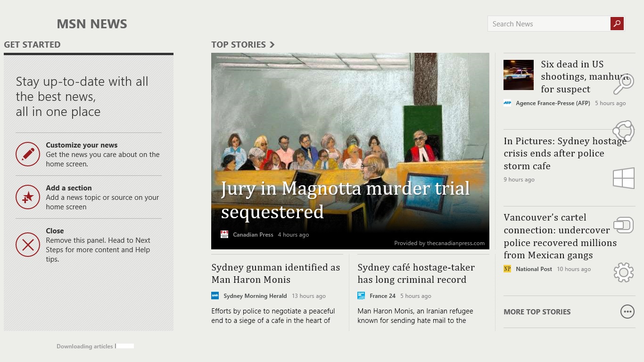Open the Share charm icon
Screen dimensions: 644x362
point(624,131)
